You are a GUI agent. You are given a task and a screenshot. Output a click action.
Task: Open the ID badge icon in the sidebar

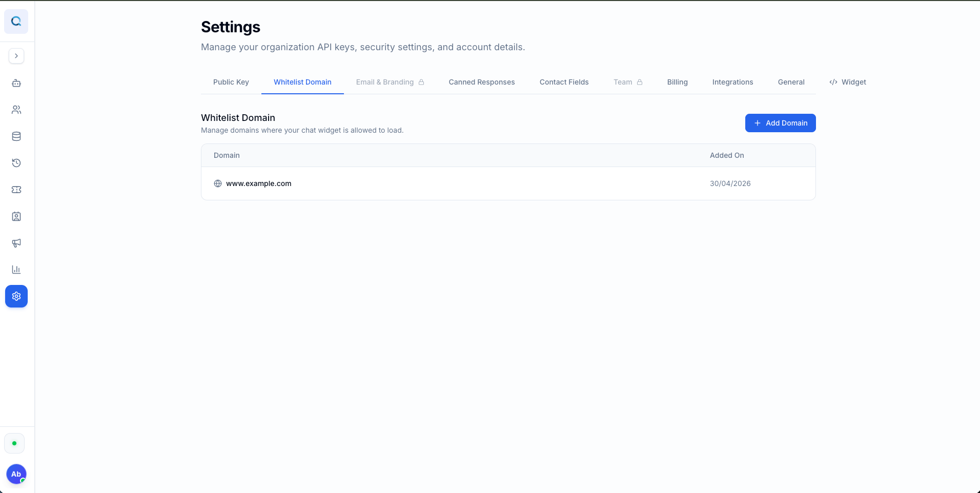(x=16, y=216)
